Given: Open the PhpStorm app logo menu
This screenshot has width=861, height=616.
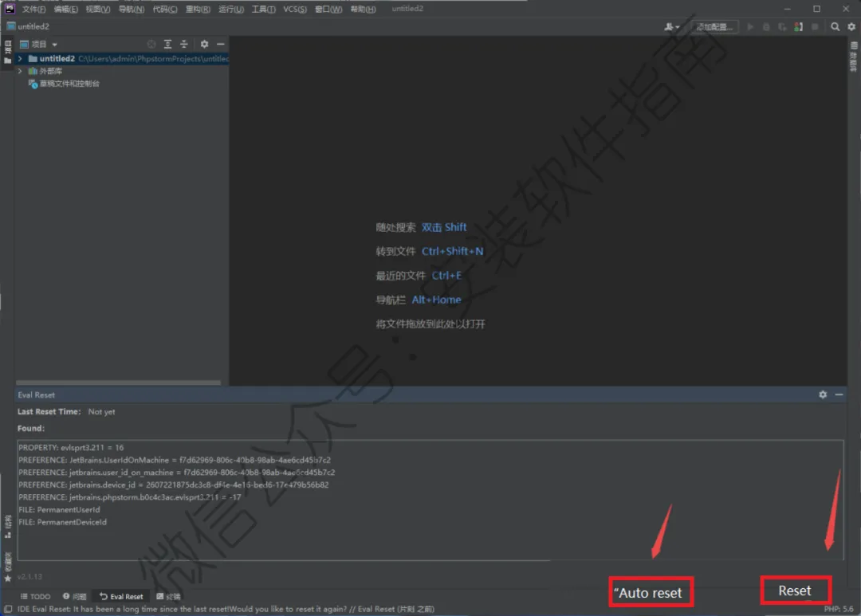Looking at the screenshot, I should [x=10, y=8].
